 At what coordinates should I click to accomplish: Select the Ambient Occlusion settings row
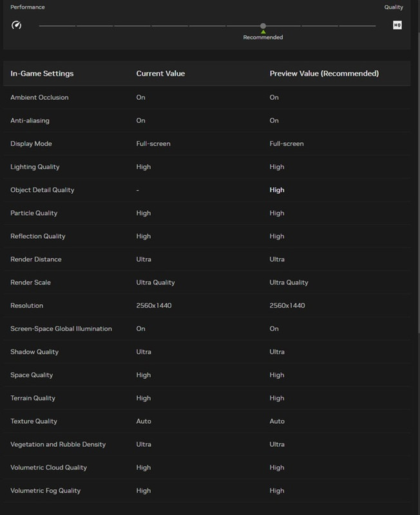[x=207, y=98]
